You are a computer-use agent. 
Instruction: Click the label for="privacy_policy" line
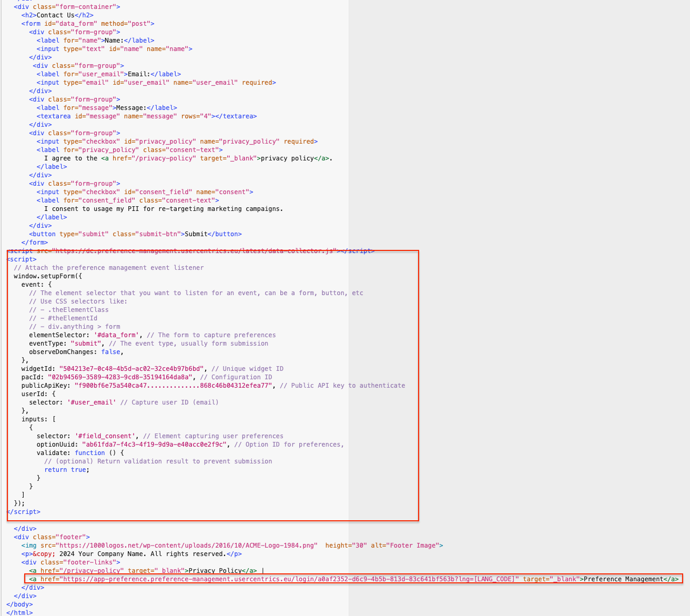click(x=129, y=150)
